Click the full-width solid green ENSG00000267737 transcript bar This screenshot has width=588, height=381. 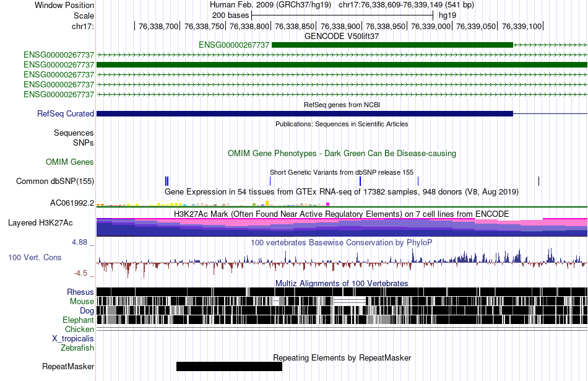point(342,64)
